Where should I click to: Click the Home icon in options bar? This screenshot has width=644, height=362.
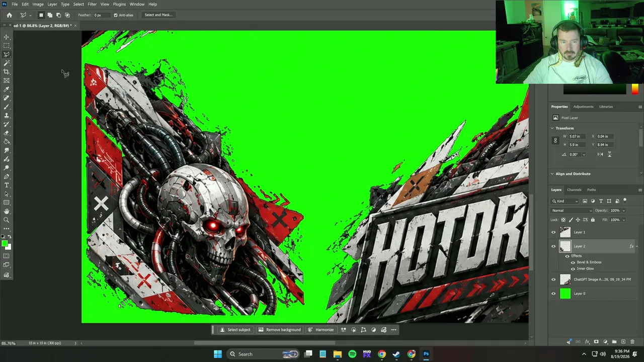pos(9,15)
